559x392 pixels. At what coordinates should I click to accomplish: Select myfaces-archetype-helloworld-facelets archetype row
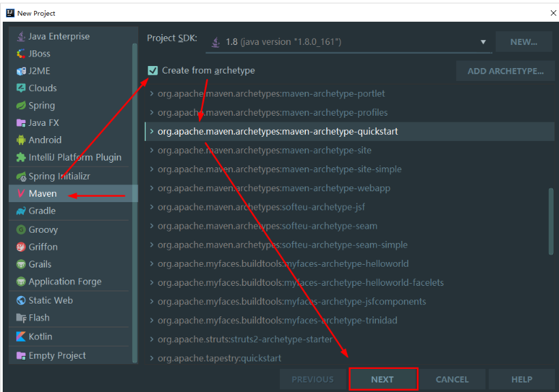click(349, 282)
